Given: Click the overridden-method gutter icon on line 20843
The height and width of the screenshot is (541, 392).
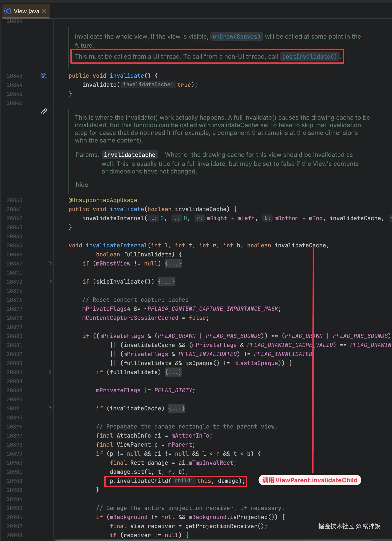Looking at the screenshot, I should coord(44,76).
